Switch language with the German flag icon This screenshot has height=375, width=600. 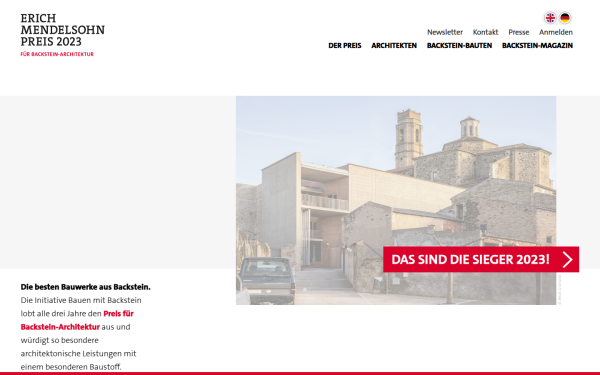(565, 18)
